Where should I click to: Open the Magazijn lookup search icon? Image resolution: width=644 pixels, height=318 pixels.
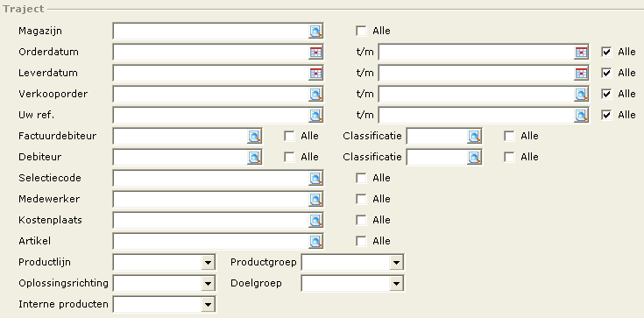[x=315, y=32]
